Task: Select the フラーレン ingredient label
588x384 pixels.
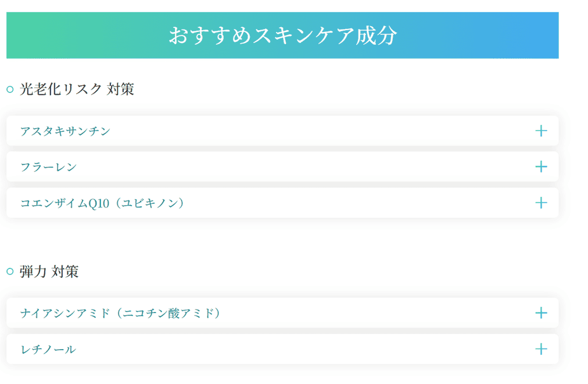Action: tap(48, 167)
